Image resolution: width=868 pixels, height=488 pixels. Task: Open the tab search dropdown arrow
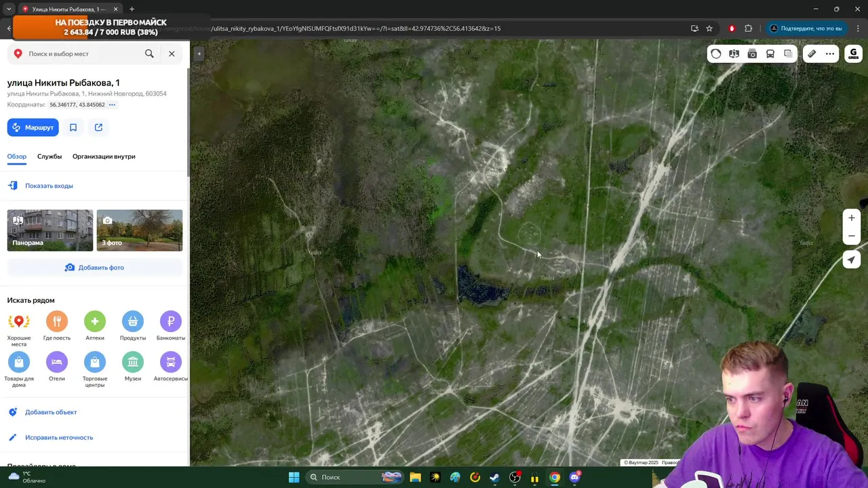click(8, 9)
